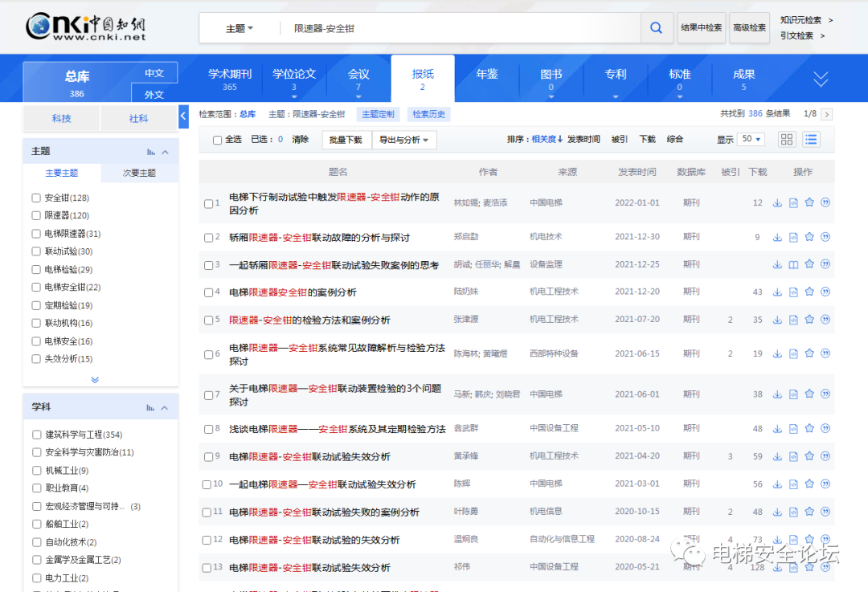Click the 结果中检索 button
Screen dimensions: 868x592
coord(701,27)
